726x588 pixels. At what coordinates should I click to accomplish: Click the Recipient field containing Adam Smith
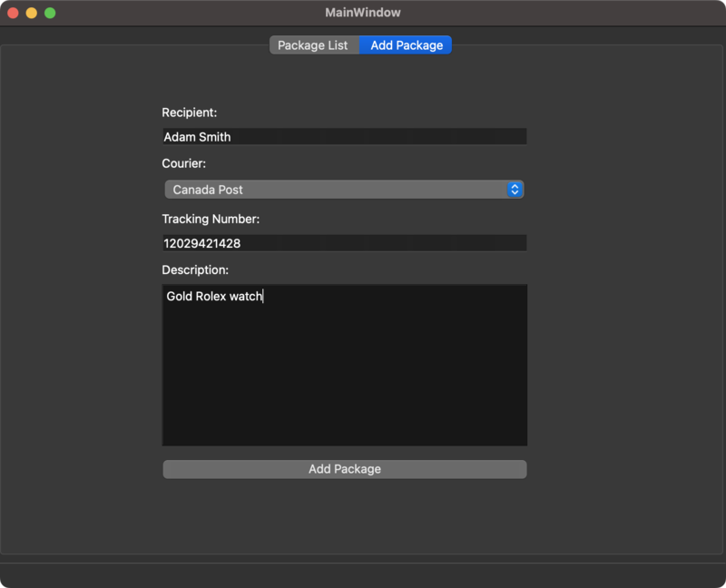[x=344, y=137]
